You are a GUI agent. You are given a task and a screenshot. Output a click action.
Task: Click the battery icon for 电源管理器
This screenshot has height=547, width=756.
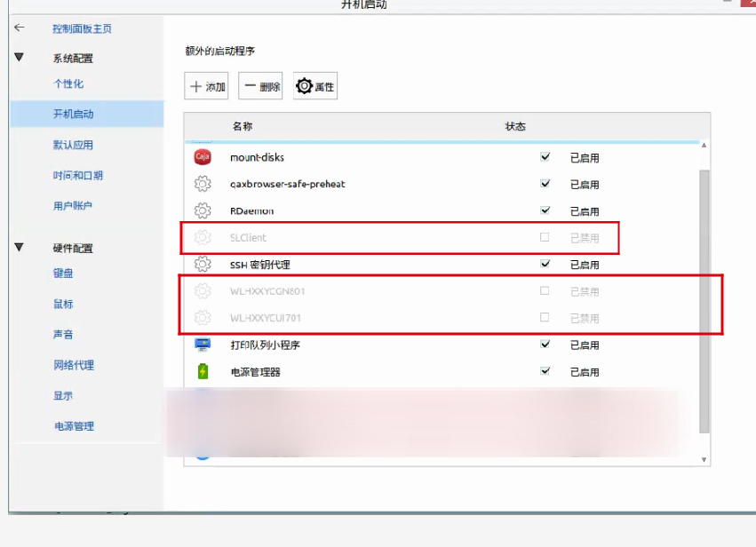pos(202,371)
